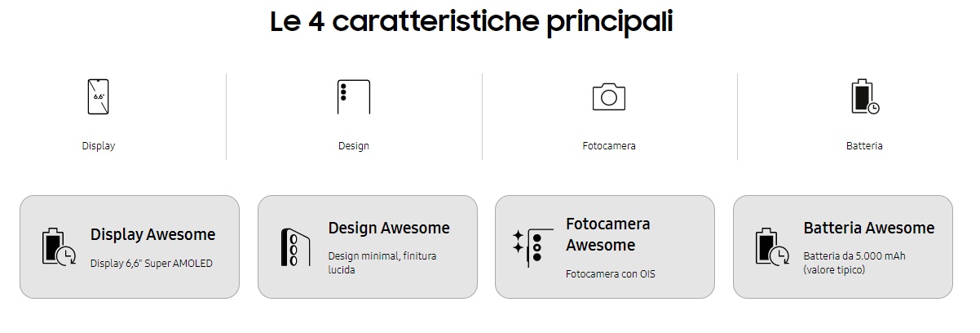Click battery icon in Display Awesome card
Image resolution: width=980 pixels, height=333 pixels.
[59, 246]
